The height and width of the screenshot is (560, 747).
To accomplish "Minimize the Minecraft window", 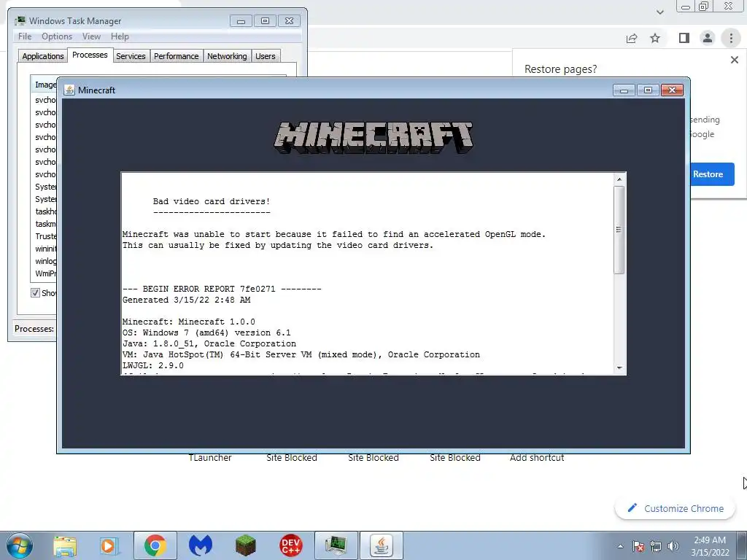I will click(624, 90).
